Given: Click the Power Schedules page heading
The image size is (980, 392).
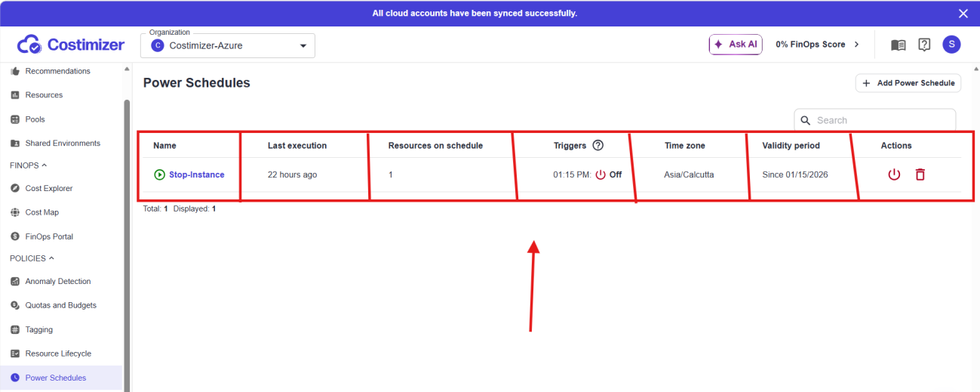Looking at the screenshot, I should (x=196, y=83).
